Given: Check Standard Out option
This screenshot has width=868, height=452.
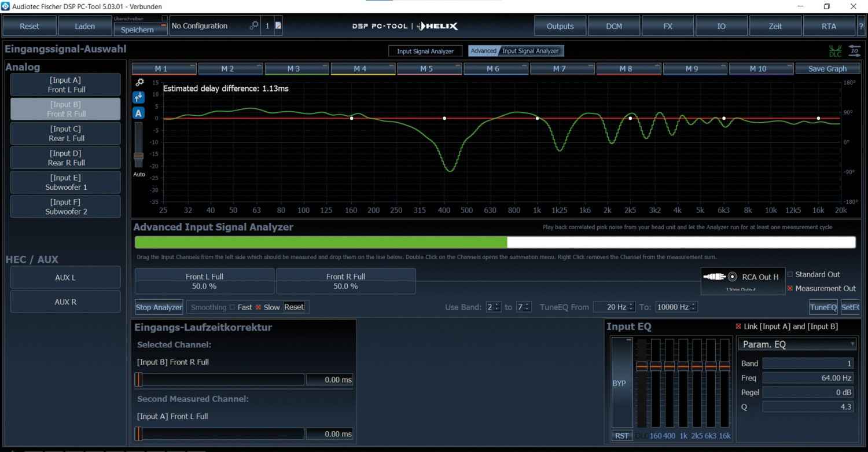Looking at the screenshot, I should click(790, 274).
